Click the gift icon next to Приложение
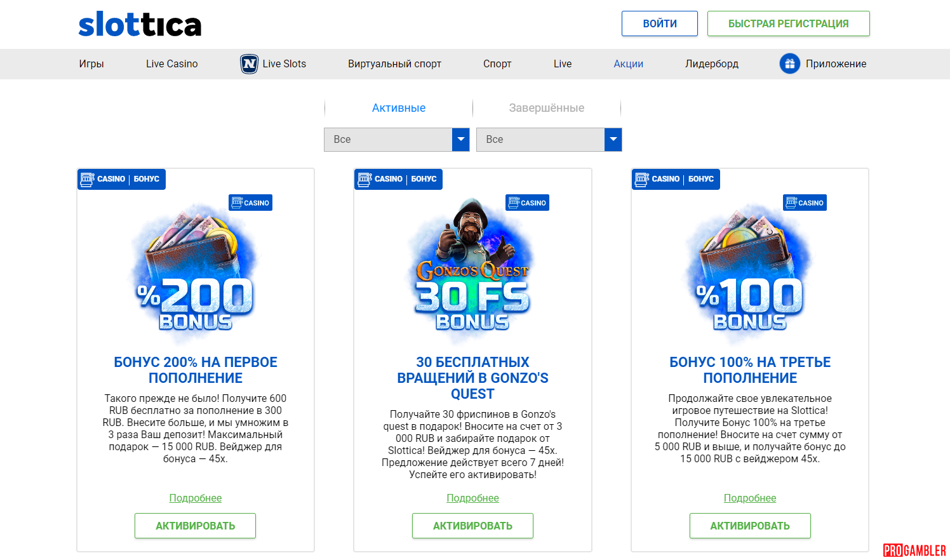 [x=789, y=64]
